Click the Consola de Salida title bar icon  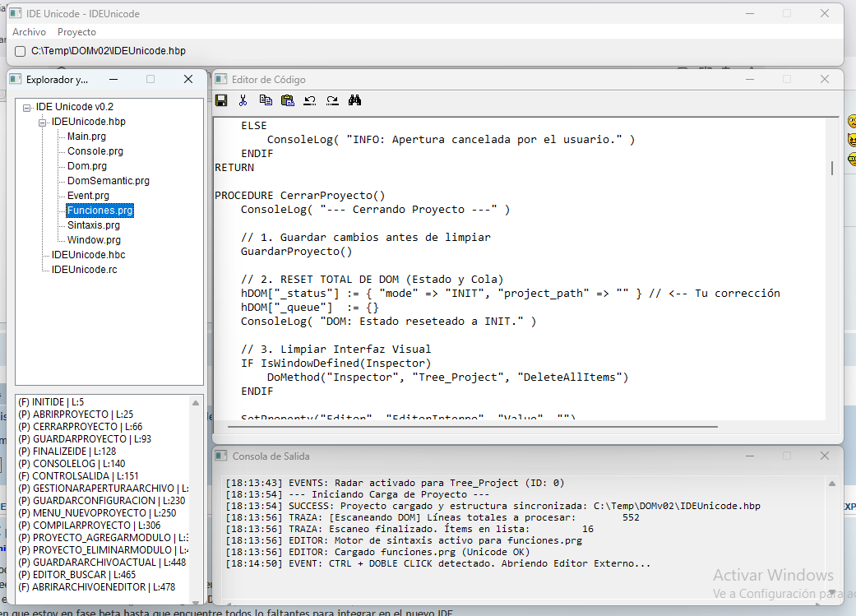(221, 456)
